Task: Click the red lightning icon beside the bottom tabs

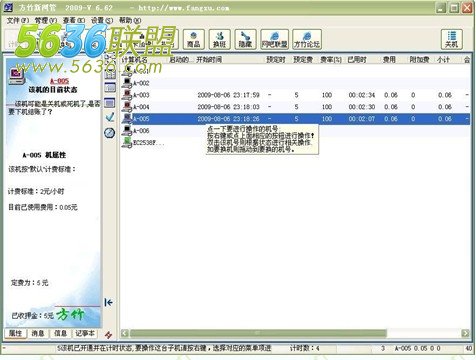Action: pyautogui.click(x=108, y=335)
